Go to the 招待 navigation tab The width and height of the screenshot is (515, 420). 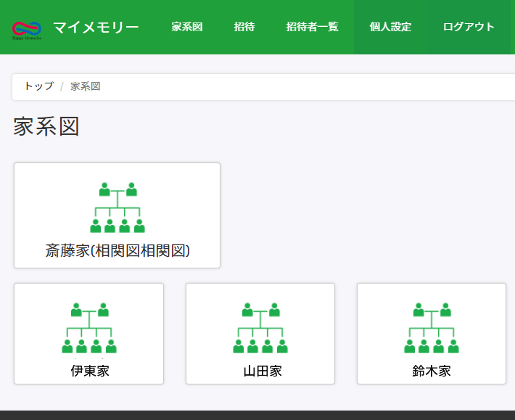pyautogui.click(x=244, y=28)
